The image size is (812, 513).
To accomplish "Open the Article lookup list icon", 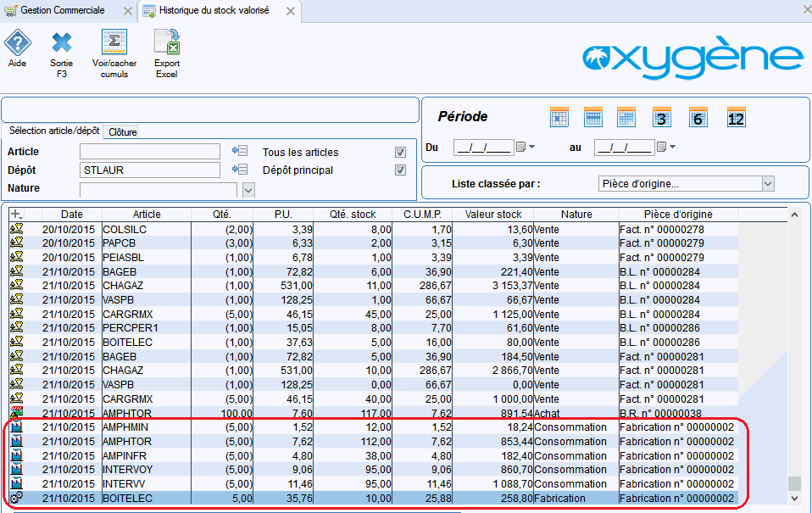I will click(x=240, y=151).
